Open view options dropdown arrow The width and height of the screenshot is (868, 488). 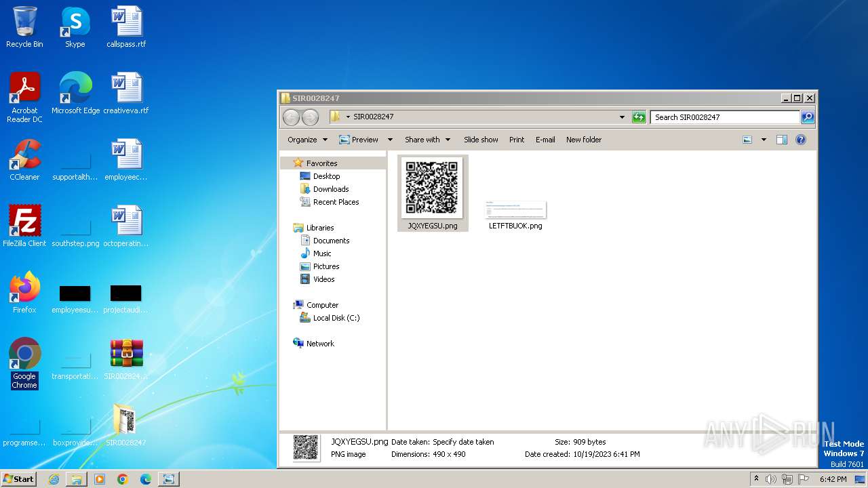point(764,140)
